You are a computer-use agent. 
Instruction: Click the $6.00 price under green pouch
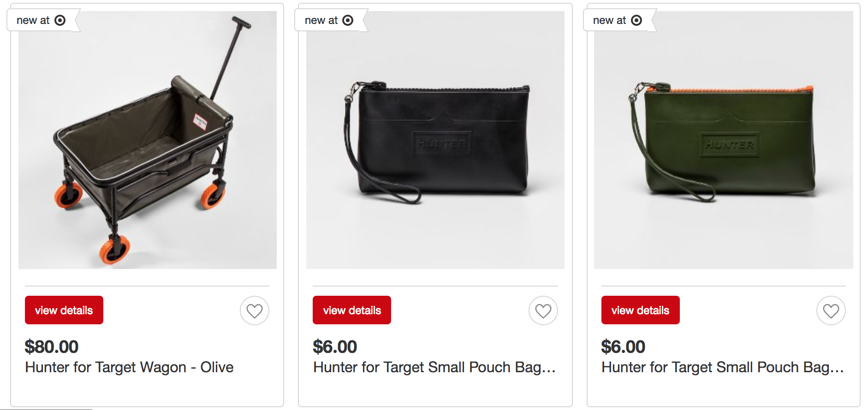click(623, 346)
